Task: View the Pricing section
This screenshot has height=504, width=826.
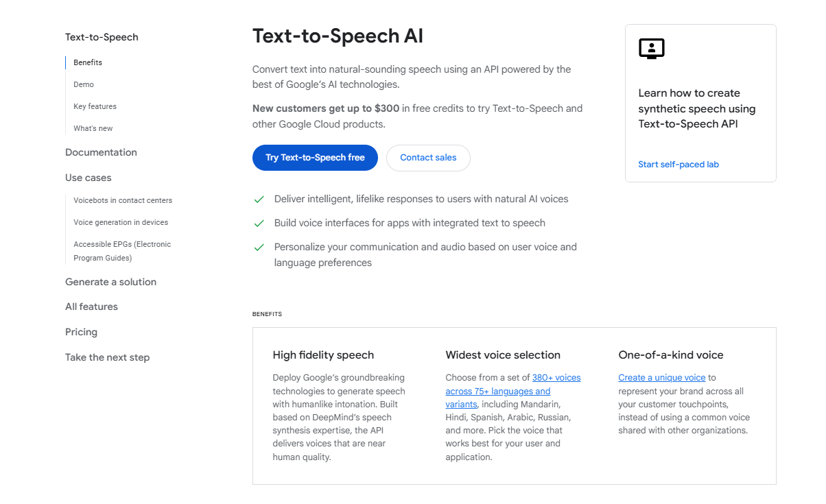Action: coord(81,332)
